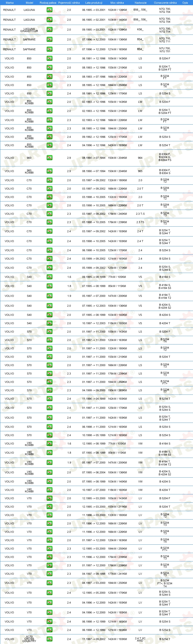Select the body cell 2.4 T XC AWD

tap(140, 640)
